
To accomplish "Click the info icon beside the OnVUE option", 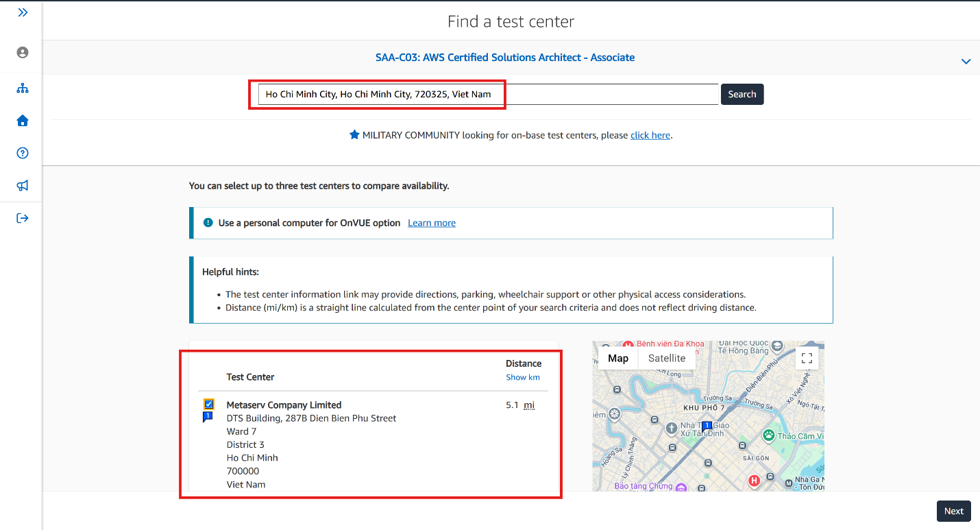I will click(x=208, y=223).
